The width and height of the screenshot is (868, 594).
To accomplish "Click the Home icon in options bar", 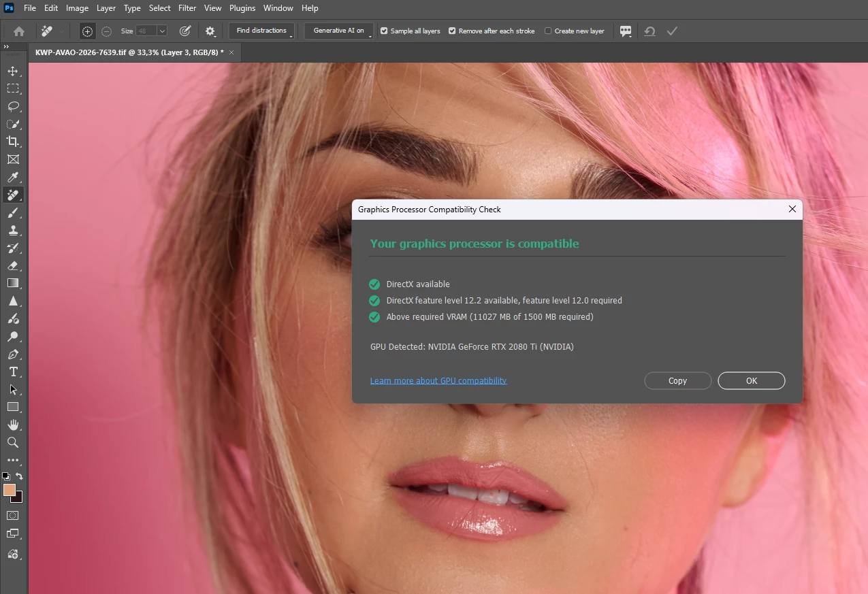I will [19, 31].
